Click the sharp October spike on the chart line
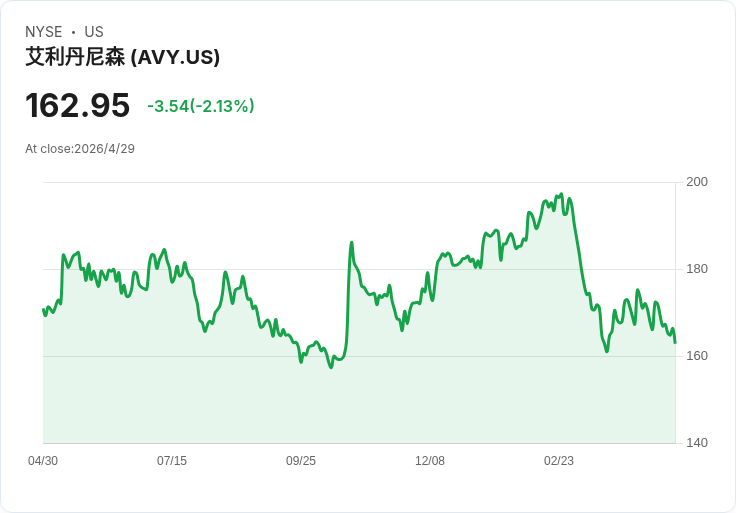 (351, 243)
